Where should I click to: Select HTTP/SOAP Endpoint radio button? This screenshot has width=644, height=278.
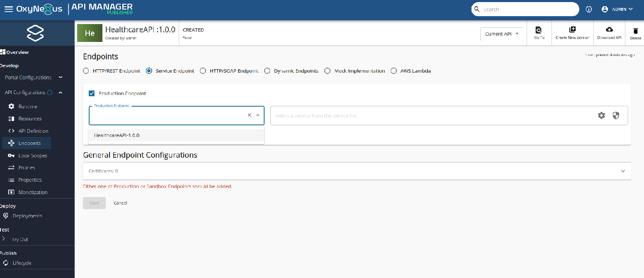pyautogui.click(x=203, y=71)
